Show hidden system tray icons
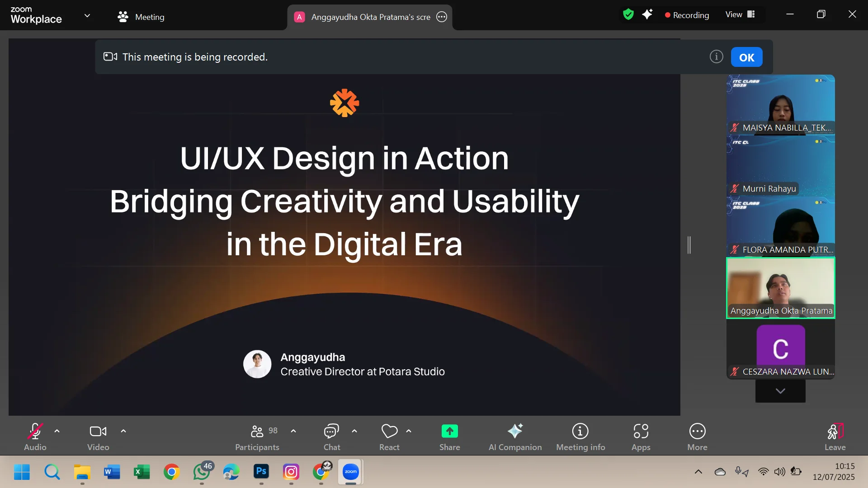The width and height of the screenshot is (868, 488). 698,472
